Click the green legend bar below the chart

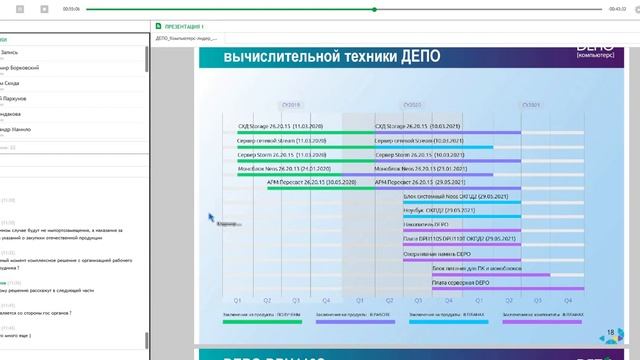coord(262,322)
